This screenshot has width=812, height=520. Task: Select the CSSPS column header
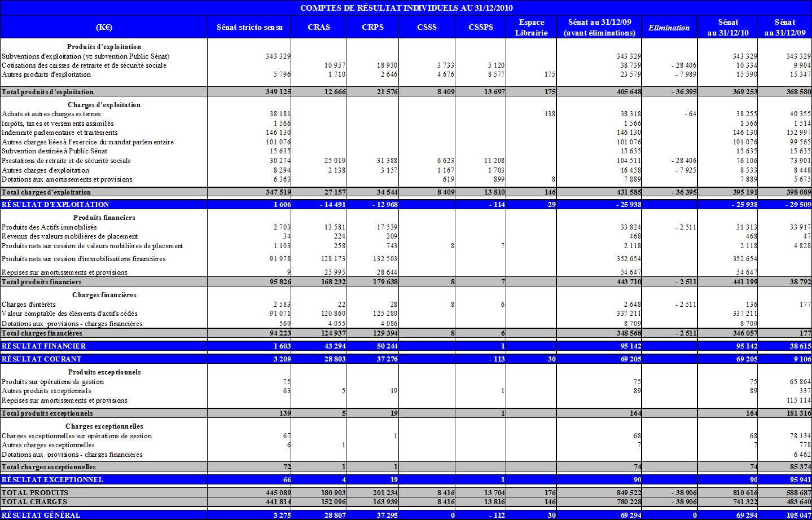point(481,27)
